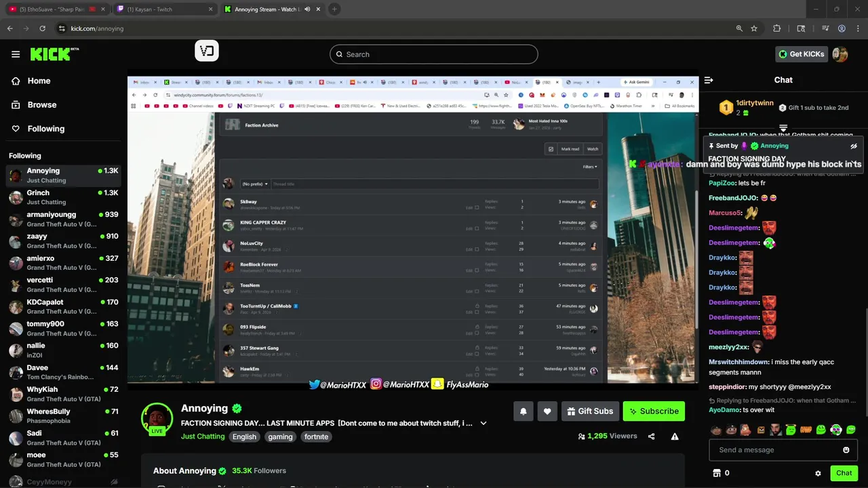
Task: Go to Browse in sidebar
Action: coord(42,105)
